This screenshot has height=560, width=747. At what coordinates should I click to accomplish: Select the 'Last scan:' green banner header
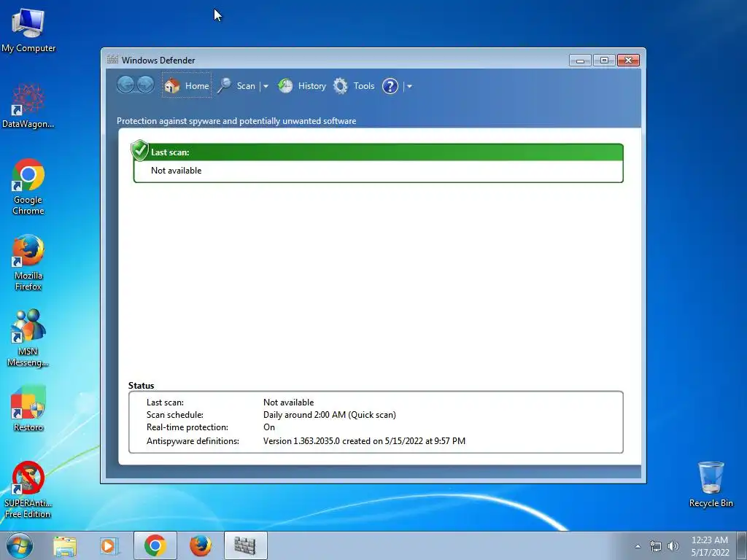379,152
